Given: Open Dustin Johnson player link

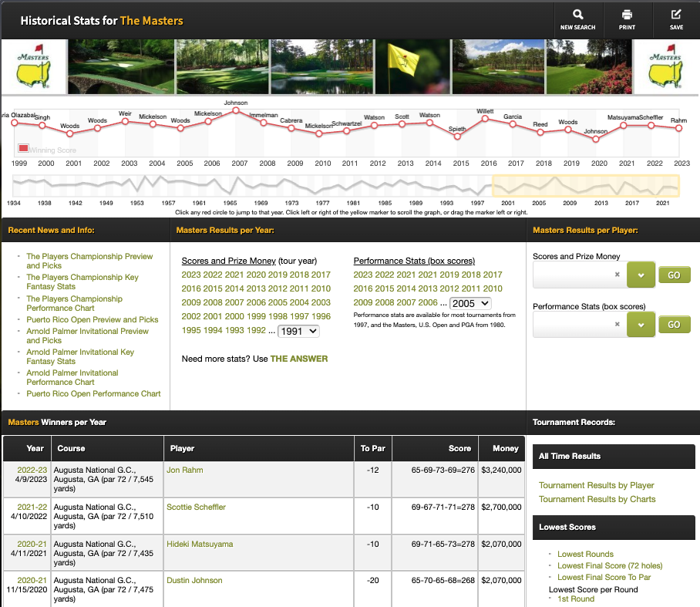Looking at the screenshot, I should [194, 580].
